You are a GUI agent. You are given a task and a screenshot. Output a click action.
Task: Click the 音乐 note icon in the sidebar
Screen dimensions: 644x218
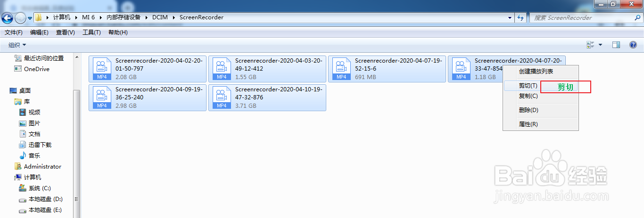23,155
